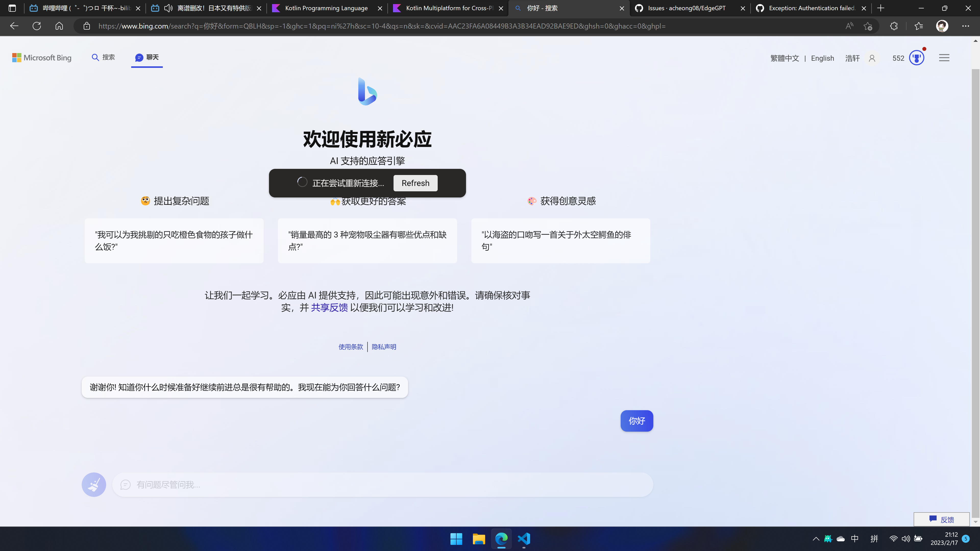Viewport: 980px width, 551px height.
Task: Click the 反馈 button at bottom right
Action: tap(941, 519)
